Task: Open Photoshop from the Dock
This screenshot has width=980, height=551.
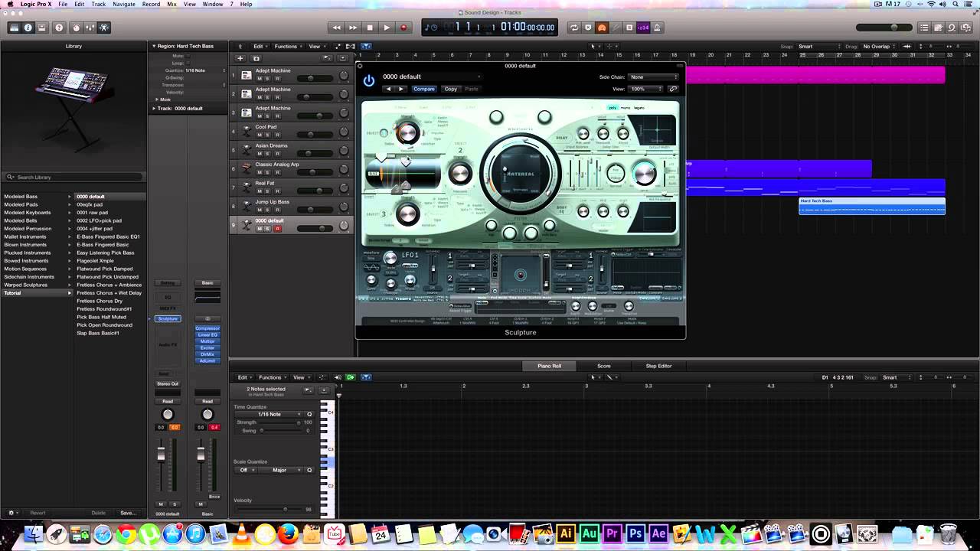Action: point(635,533)
